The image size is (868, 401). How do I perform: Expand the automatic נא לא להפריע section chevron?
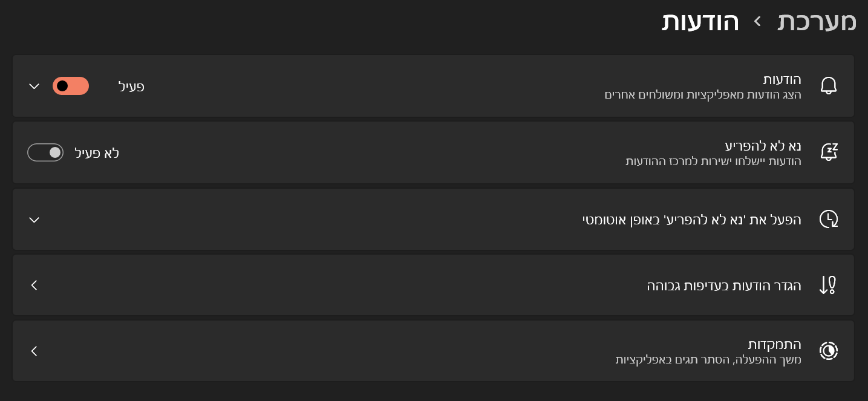point(34,220)
